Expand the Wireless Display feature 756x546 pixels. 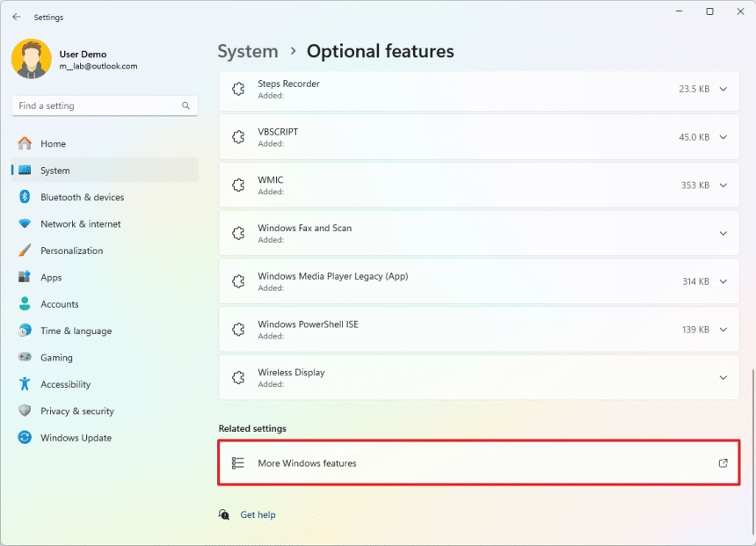pyautogui.click(x=723, y=378)
